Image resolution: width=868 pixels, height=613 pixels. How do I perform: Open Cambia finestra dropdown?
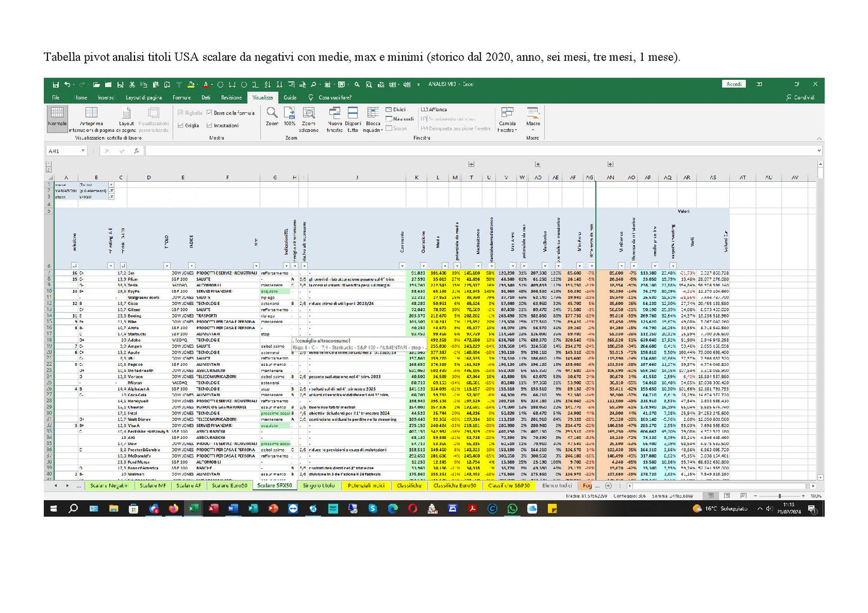[507, 119]
